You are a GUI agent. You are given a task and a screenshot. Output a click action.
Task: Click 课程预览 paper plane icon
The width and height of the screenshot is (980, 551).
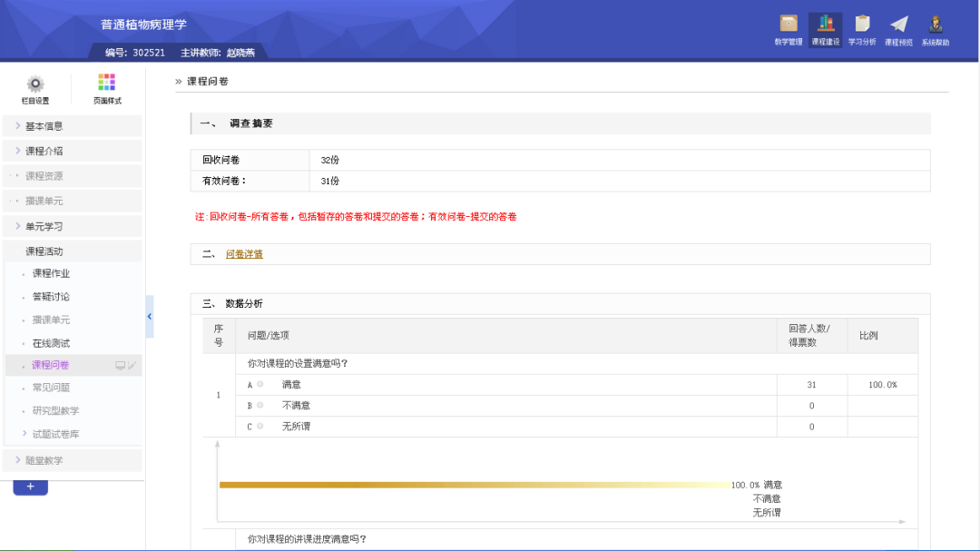tap(898, 25)
